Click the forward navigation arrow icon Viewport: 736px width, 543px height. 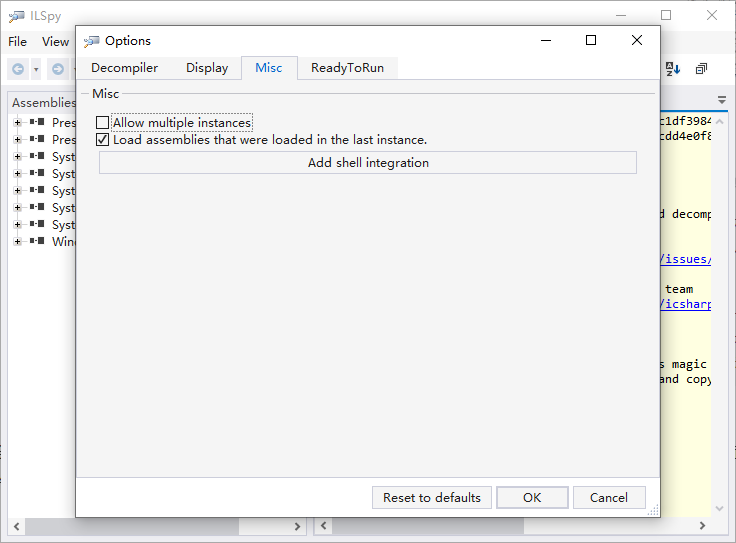58,69
